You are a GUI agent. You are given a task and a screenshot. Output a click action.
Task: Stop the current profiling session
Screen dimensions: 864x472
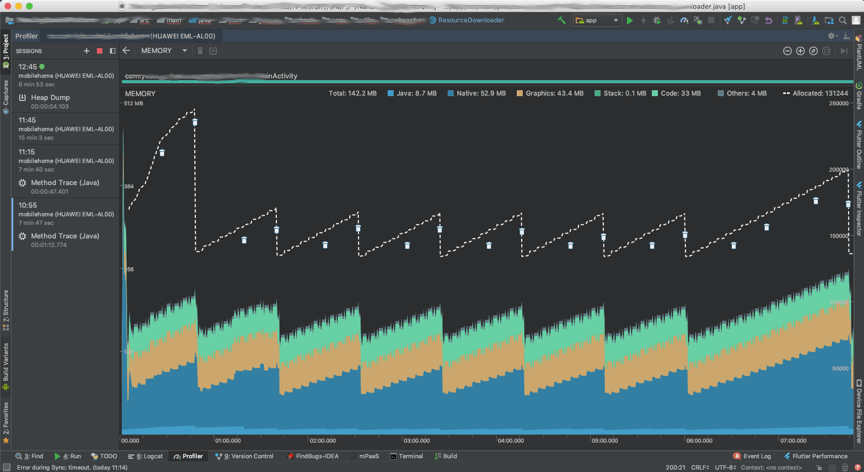[x=99, y=51]
